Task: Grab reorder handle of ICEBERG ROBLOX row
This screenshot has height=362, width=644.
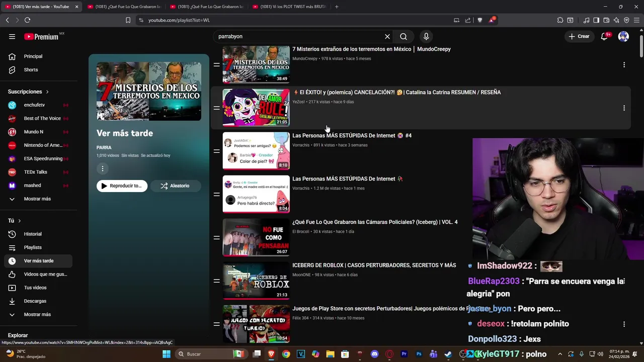Action: coord(216,281)
